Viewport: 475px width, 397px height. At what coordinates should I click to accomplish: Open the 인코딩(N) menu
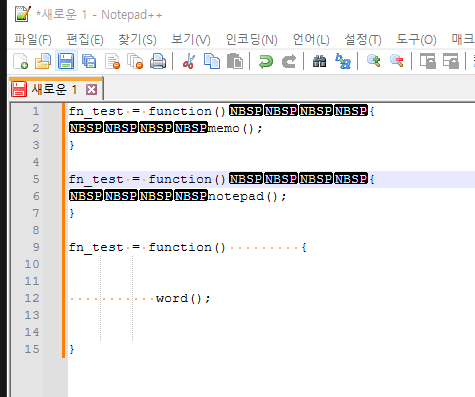[x=251, y=40]
